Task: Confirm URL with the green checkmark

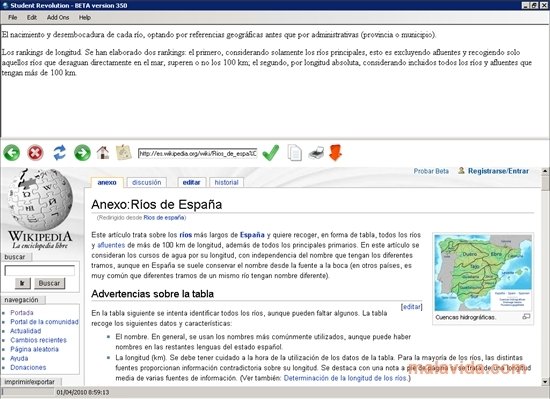Action: click(271, 153)
